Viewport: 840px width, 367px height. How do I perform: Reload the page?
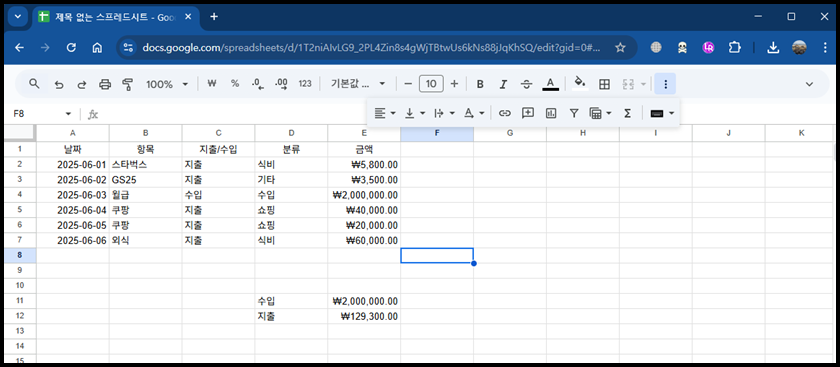pos(71,48)
